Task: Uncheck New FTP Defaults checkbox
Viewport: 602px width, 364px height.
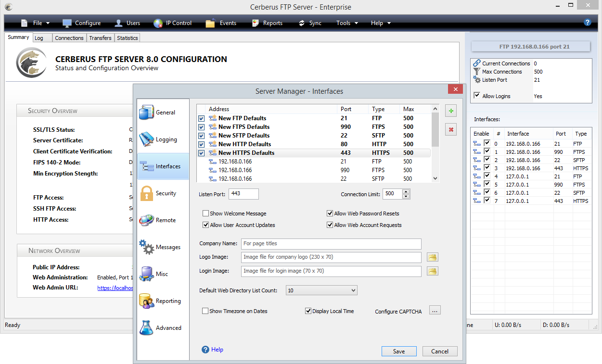Action: click(202, 118)
